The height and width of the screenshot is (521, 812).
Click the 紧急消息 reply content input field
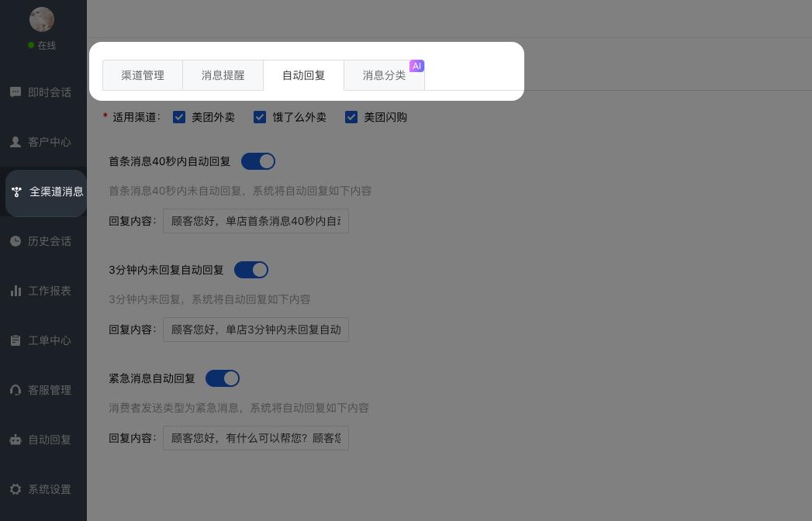(x=256, y=438)
